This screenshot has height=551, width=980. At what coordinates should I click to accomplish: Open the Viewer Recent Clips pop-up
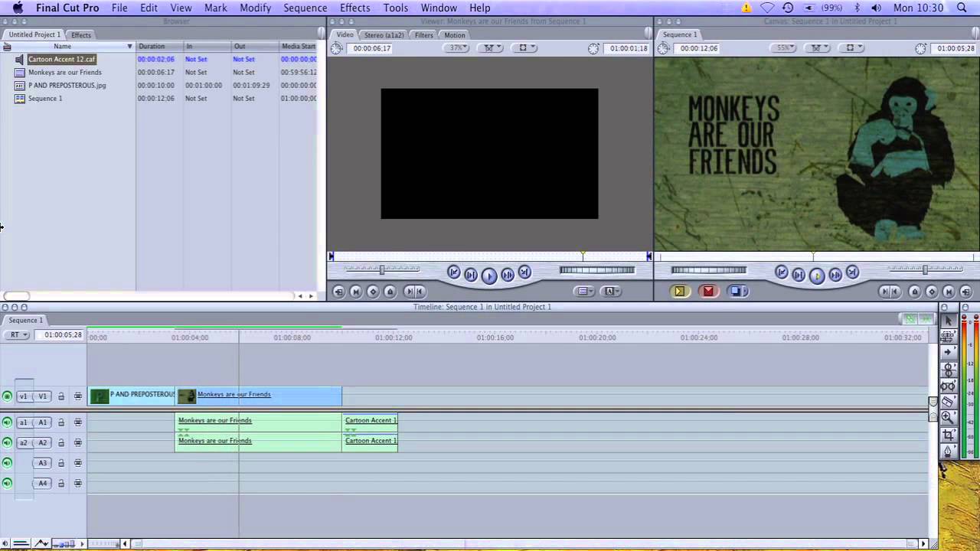point(583,292)
